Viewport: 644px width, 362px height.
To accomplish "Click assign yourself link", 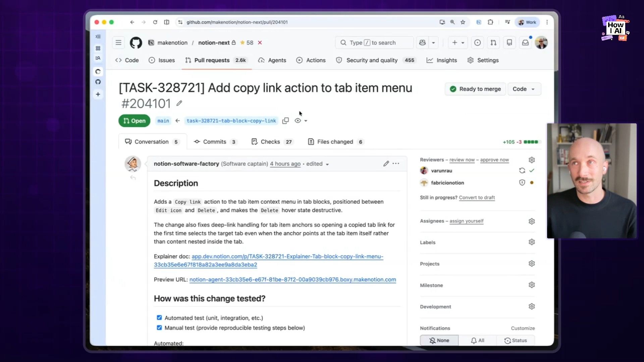I will pyautogui.click(x=466, y=221).
